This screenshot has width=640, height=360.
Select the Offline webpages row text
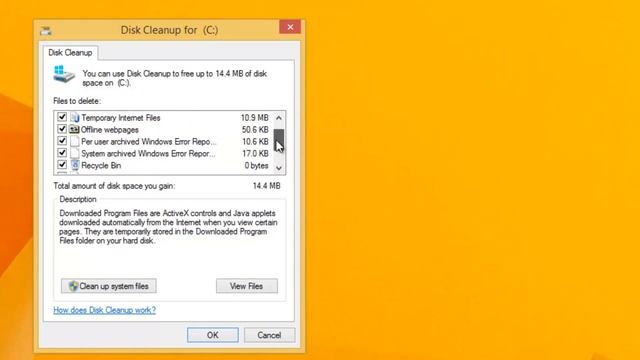click(x=110, y=130)
